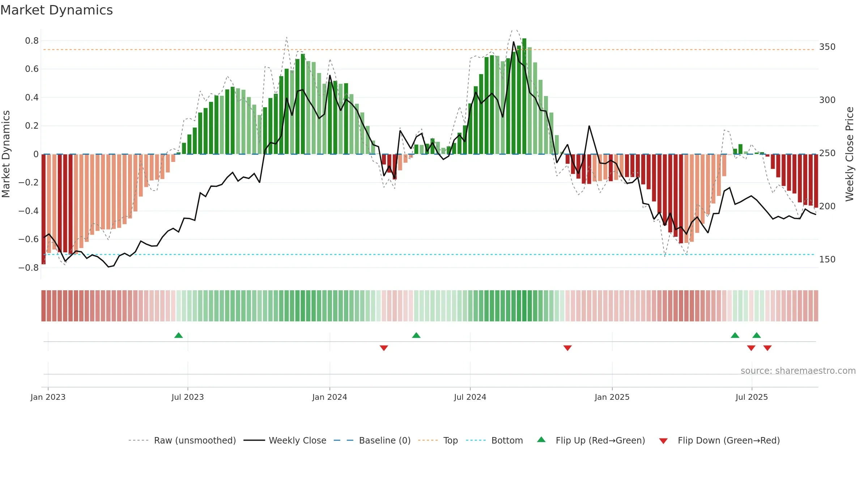Click the flip-up marker near Jul 2023

(x=179, y=335)
